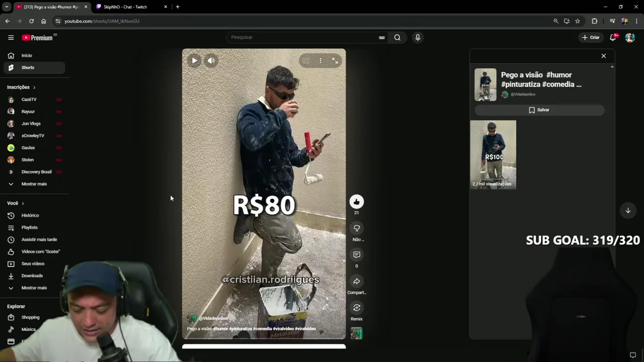Viewport: 644px width, 362px height.
Task: Open the account avatar menu
Action: [629, 37]
